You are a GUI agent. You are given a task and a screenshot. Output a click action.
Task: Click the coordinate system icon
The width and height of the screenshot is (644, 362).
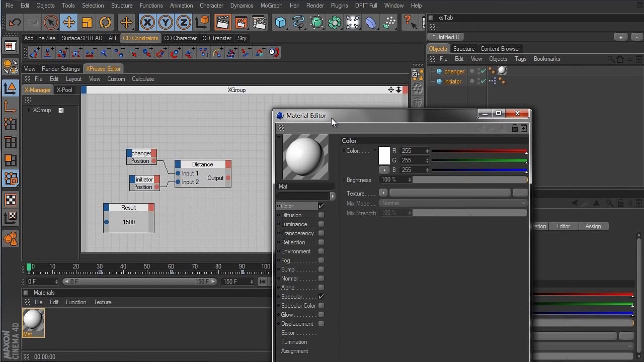[202, 22]
